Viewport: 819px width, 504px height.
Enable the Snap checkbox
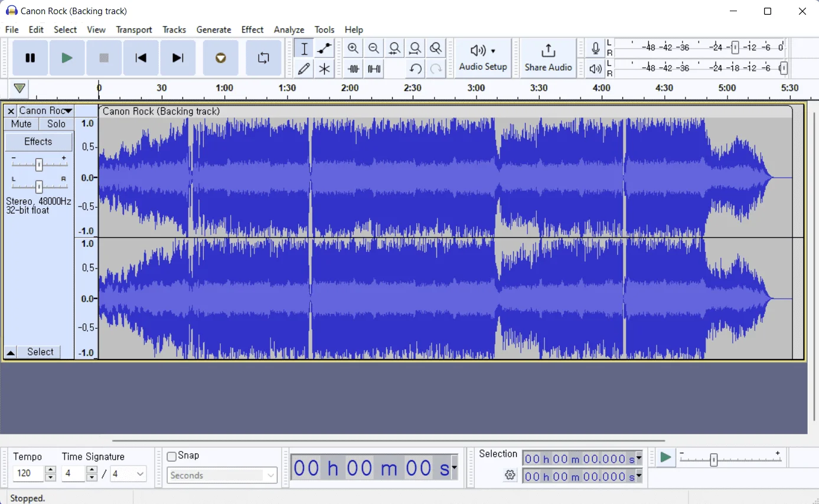coord(172,456)
